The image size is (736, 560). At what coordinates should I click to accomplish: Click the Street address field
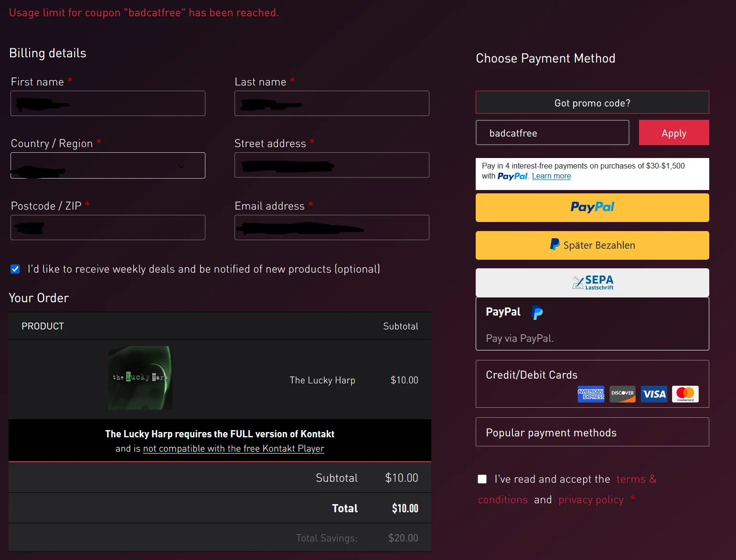(332, 165)
